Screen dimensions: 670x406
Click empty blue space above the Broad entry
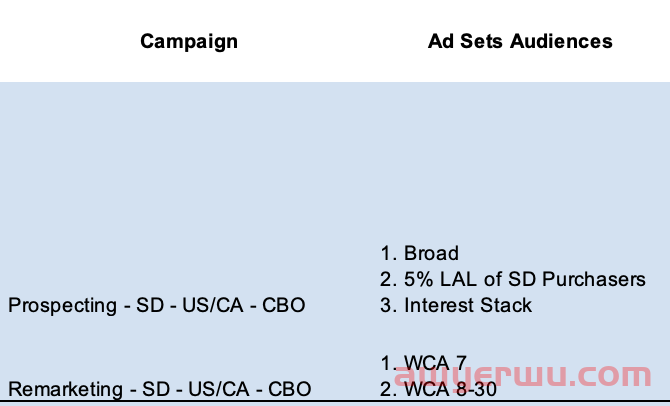tap(513, 162)
